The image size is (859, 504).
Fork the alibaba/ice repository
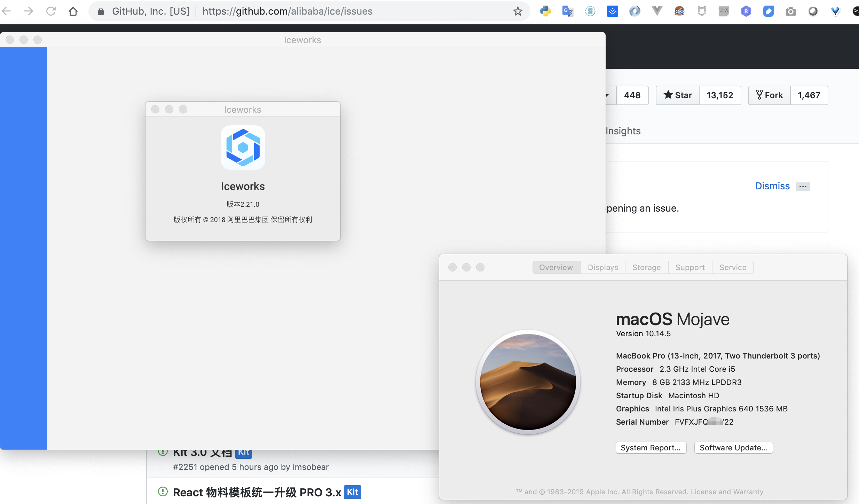pyautogui.click(x=769, y=95)
